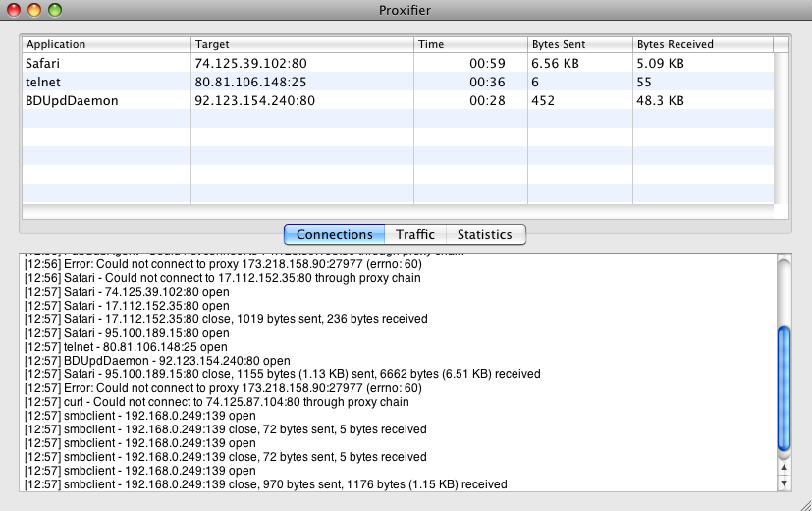Sort by the Application column header

(x=107, y=44)
